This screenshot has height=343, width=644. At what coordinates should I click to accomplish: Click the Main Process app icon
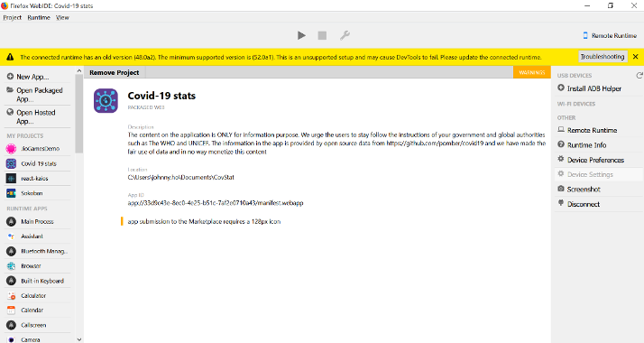click(x=11, y=221)
